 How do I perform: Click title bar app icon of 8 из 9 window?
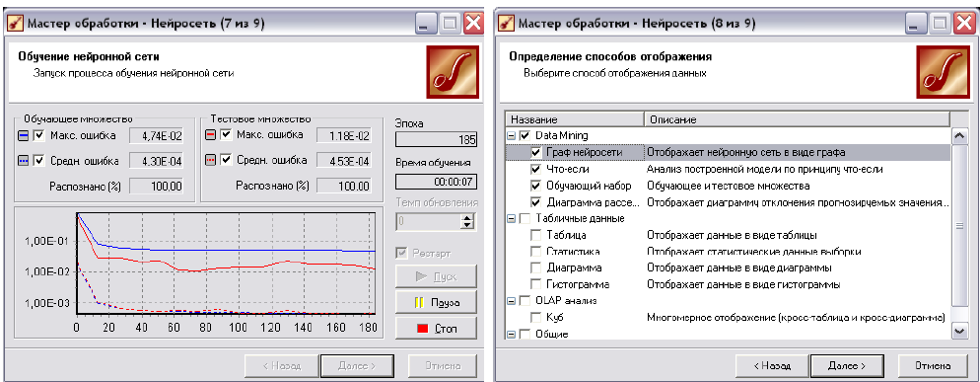pos(506,24)
